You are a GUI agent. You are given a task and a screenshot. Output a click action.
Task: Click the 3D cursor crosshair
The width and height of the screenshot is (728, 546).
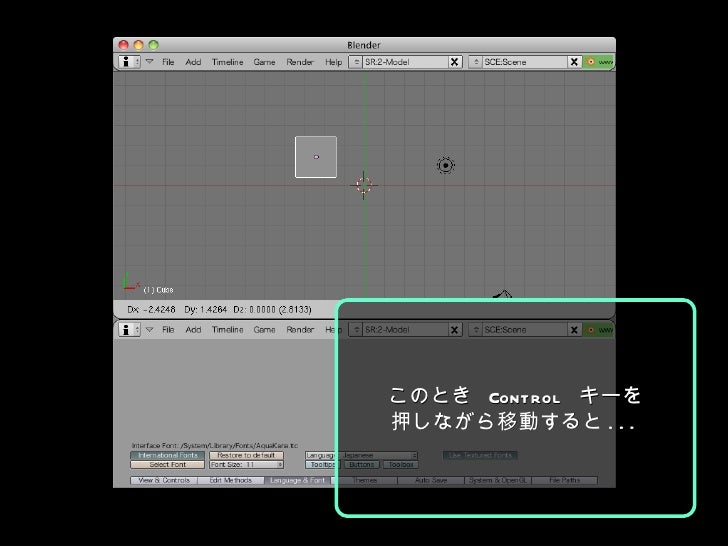click(x=364, y=185)
